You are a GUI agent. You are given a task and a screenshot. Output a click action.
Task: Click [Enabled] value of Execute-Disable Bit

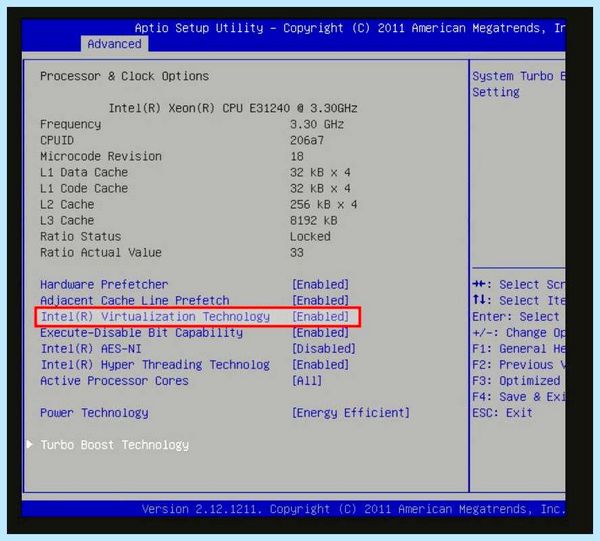tap(321, 333)
